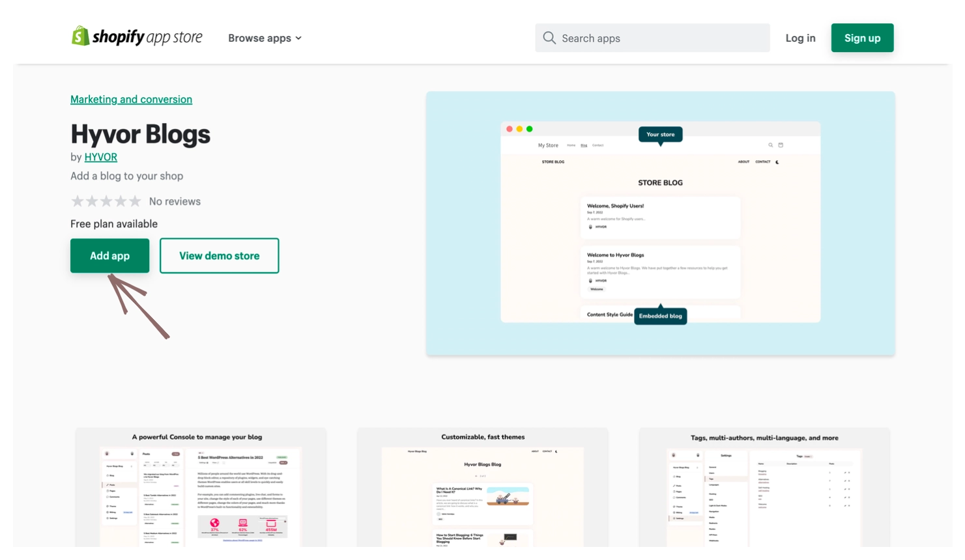
Task: Open the HYVOR developer link
Action: (x=101, y=157)
